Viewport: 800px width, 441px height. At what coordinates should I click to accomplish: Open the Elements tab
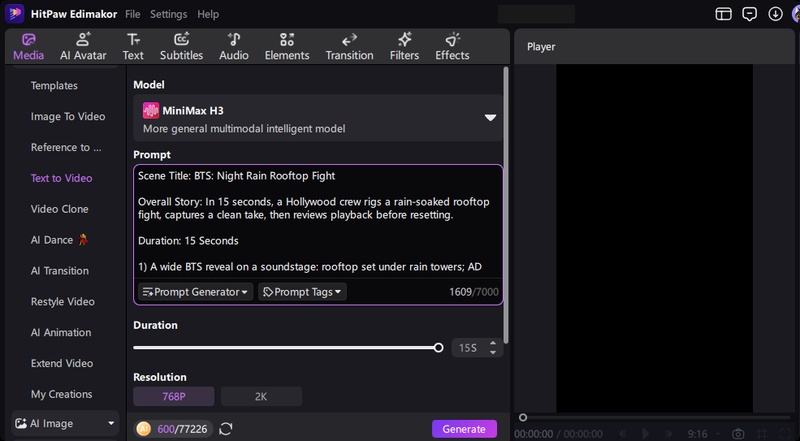(287, 47)
